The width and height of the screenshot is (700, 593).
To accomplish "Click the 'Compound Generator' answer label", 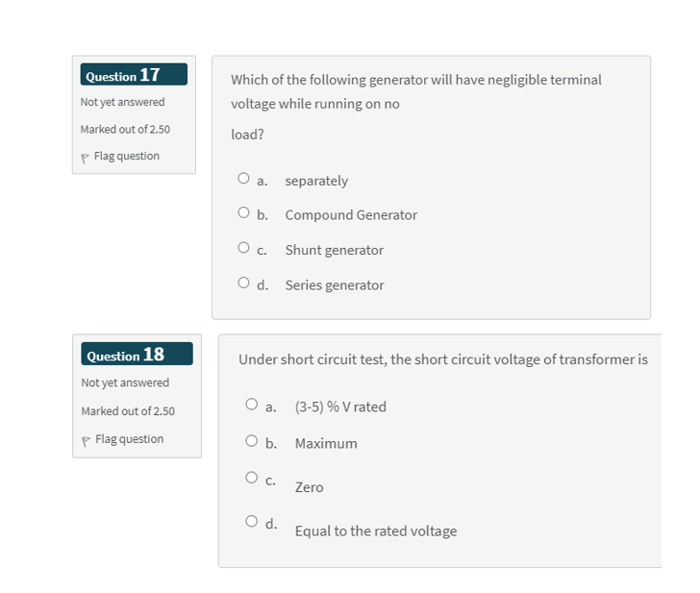I will [351, 215].
